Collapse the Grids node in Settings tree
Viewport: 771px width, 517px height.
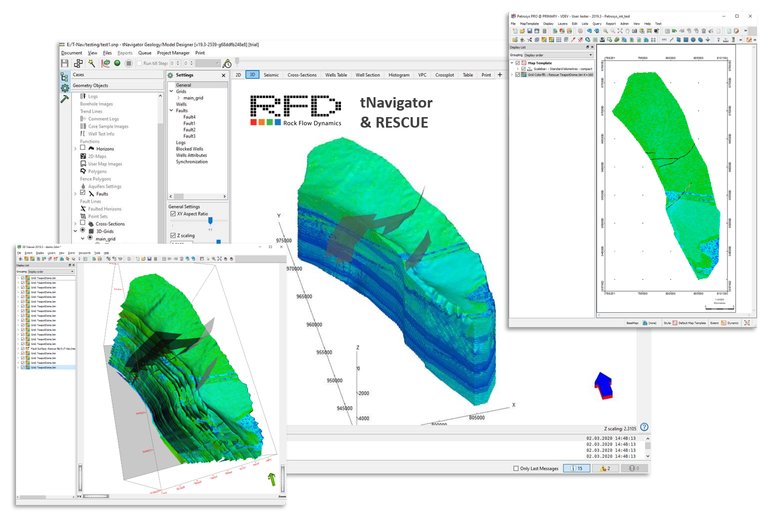[x=172, y=91]
